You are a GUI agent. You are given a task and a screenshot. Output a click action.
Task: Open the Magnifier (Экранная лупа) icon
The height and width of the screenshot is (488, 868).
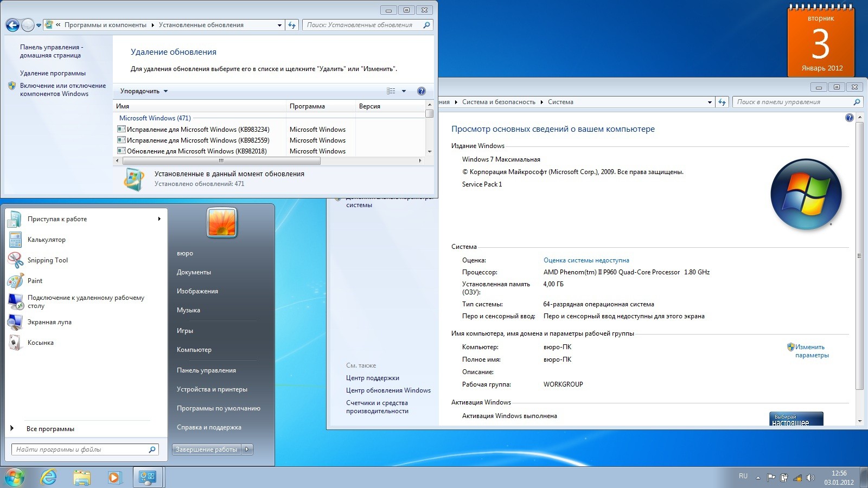[15, 322]
